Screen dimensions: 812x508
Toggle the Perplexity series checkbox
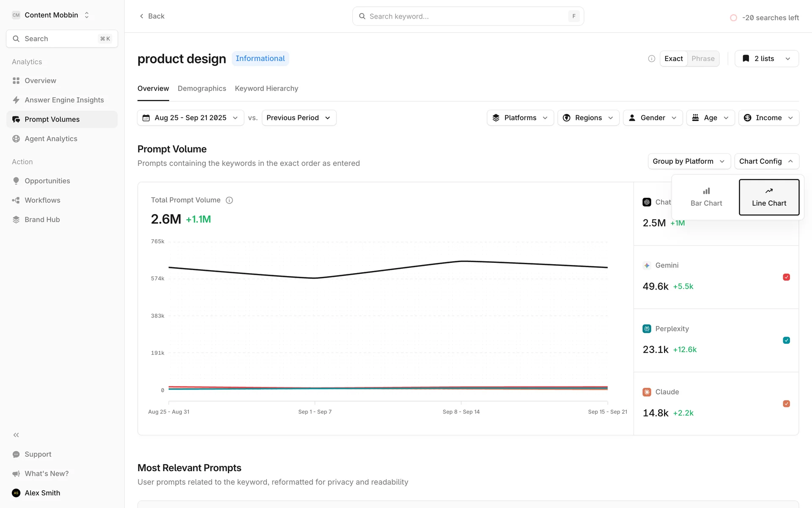(x=786, y=340)
